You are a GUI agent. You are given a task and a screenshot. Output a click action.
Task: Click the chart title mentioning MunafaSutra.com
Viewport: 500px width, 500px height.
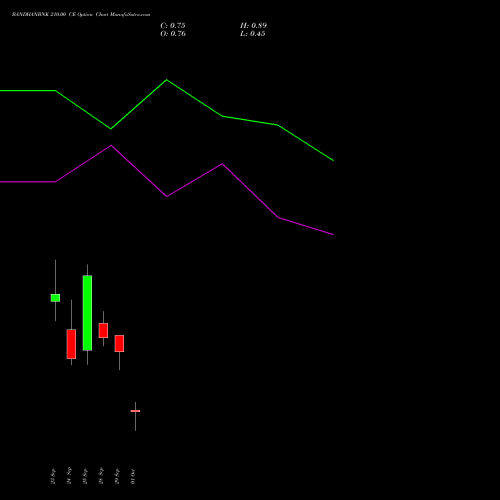(x=81, y=15)
